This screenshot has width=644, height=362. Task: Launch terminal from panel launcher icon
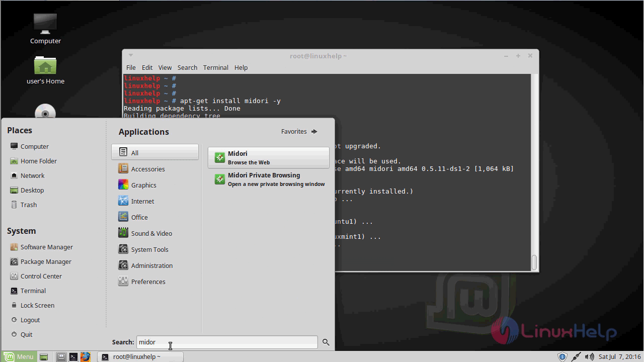tap(73, 357)
